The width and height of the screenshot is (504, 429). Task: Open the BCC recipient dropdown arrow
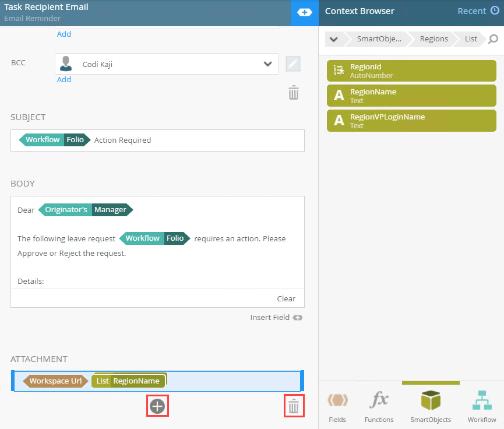(x=268, y=64)
